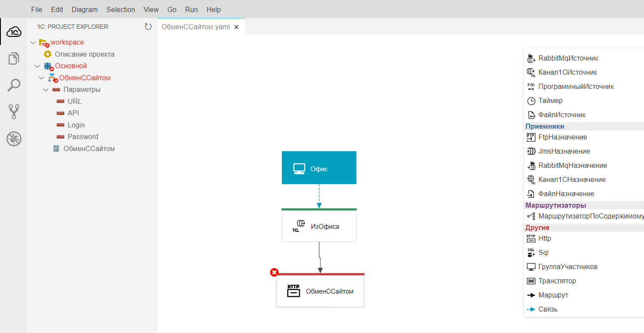Pick the Http element from palette
This screenshot has height=333, width=644.
pos(544,239)
